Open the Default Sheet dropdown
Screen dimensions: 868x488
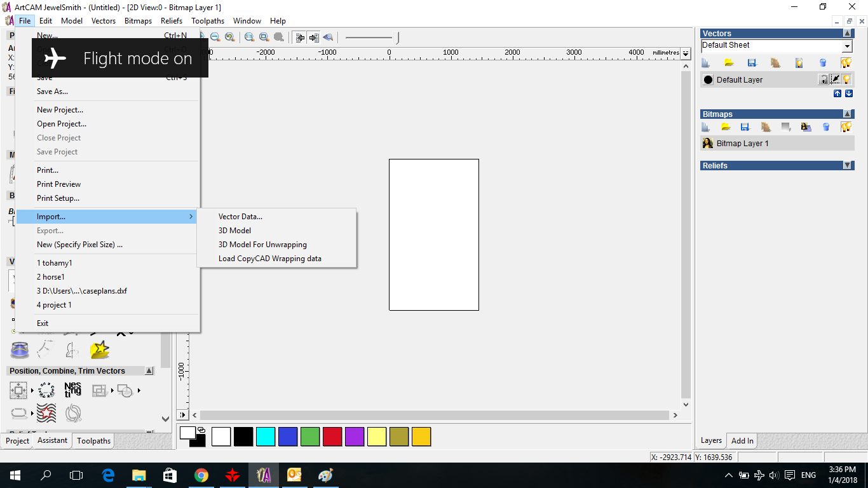847,46
